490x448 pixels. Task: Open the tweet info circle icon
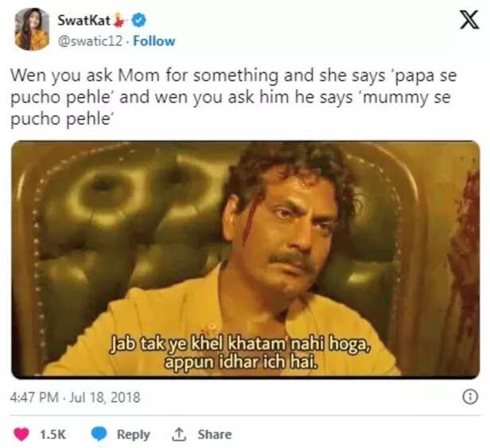469,396
